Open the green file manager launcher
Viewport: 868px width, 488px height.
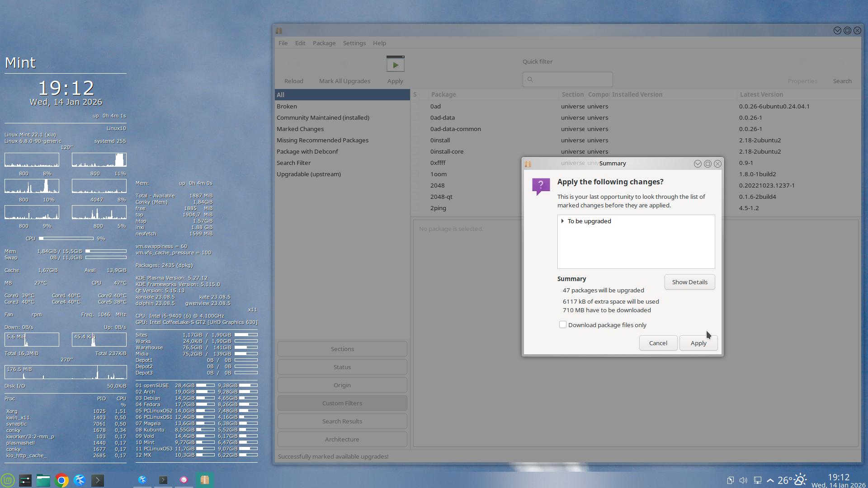coord(43,480)
